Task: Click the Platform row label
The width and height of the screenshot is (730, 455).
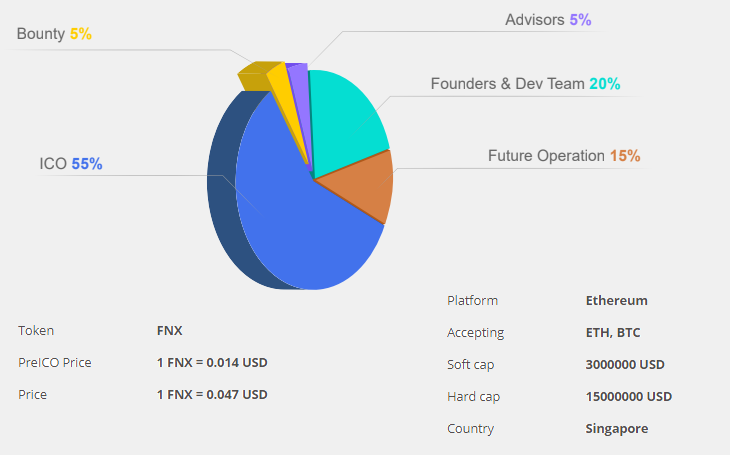Action: [x=472, y=300]
